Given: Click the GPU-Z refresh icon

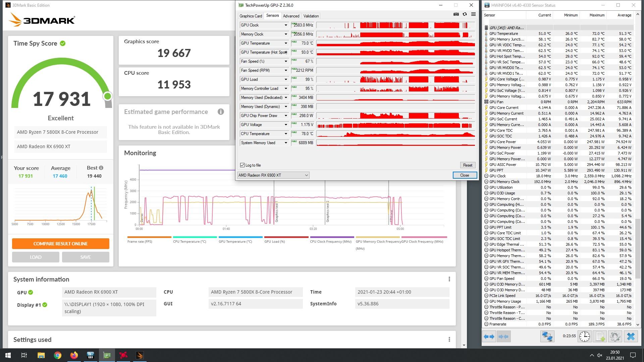Looking at the screenshot, I should 465,14.
